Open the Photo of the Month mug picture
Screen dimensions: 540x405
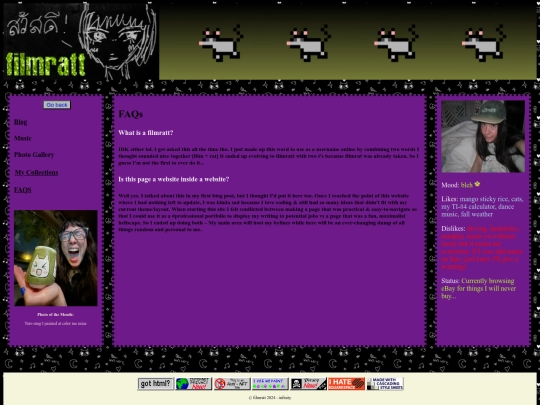(56, 258)
